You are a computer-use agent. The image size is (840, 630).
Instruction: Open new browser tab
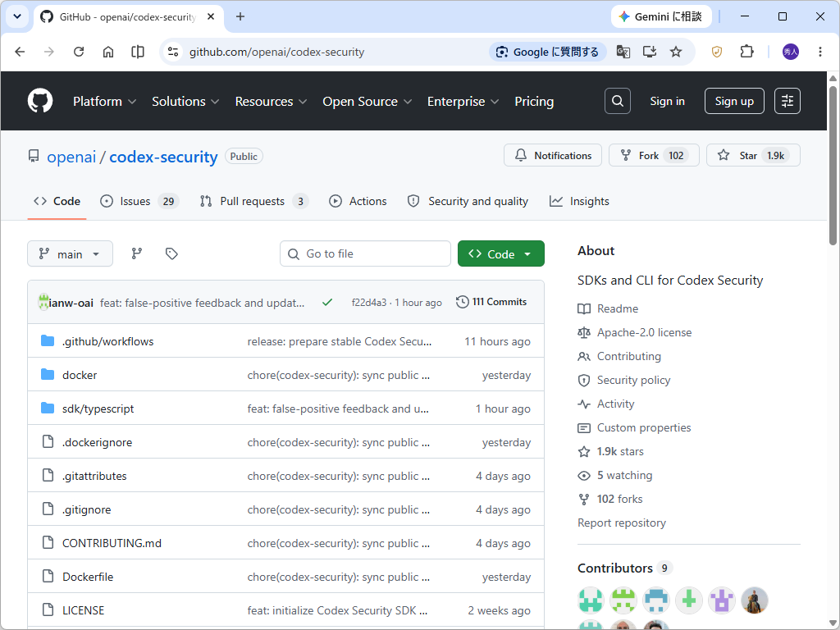pos(240,16)
